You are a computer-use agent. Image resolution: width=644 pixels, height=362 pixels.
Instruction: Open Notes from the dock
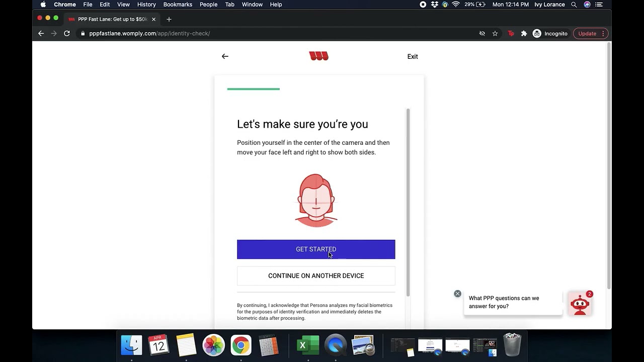pyautogui.click(x=186, y=345)
